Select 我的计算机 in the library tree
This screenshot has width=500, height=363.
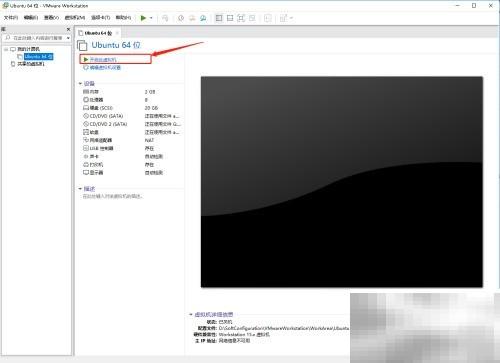coord(28,49)
